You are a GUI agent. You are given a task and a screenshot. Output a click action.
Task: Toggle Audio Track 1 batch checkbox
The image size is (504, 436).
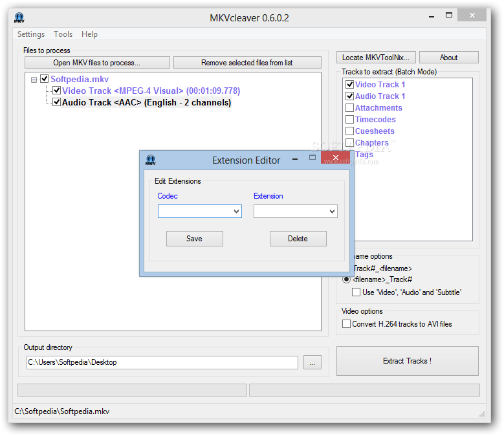click(350, 96)
